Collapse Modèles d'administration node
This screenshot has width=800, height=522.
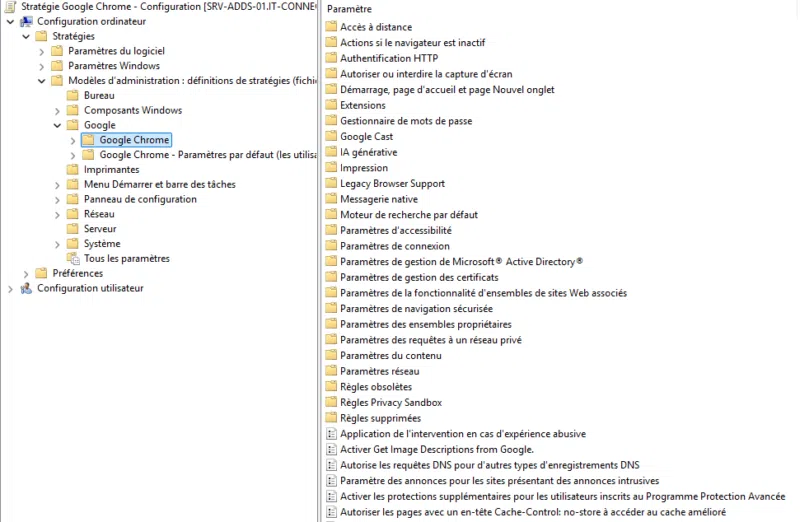tap(42, 81)
